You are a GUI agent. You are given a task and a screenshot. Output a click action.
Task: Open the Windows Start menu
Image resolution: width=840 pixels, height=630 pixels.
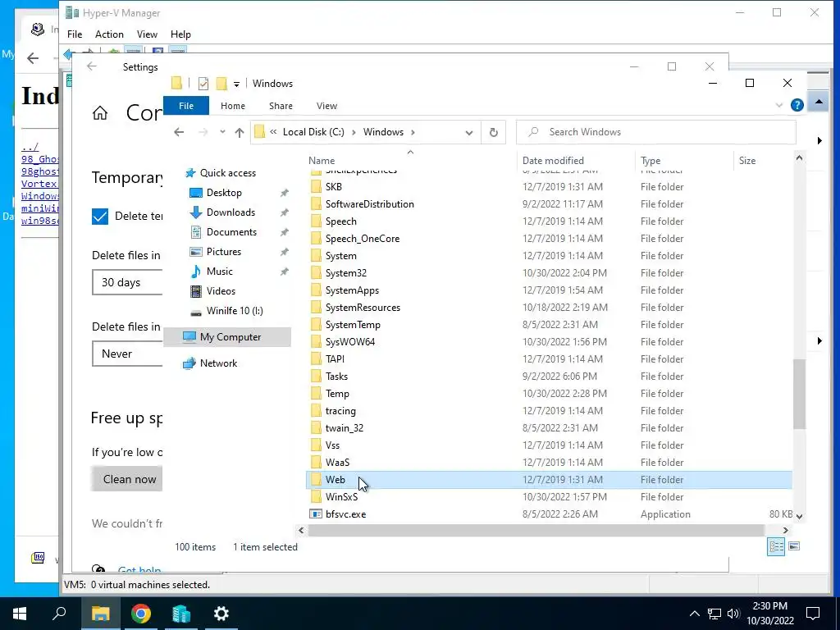20,614
